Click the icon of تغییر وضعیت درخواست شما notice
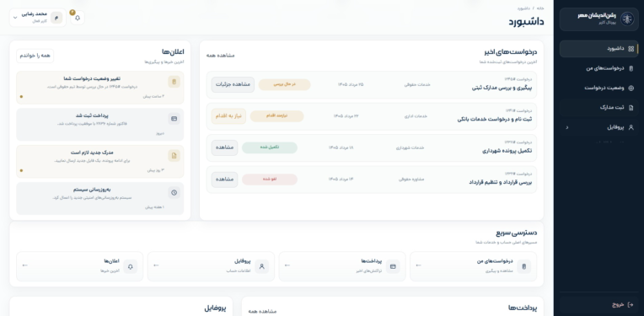 (174, 82)
